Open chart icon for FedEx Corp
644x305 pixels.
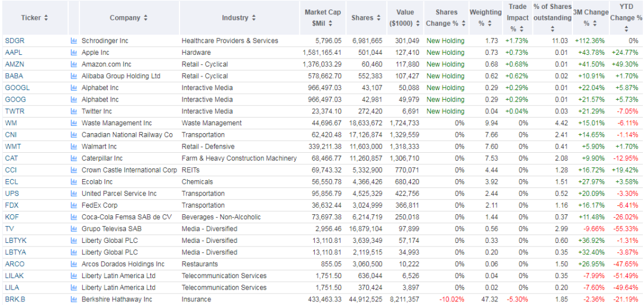tap(74, 205)
